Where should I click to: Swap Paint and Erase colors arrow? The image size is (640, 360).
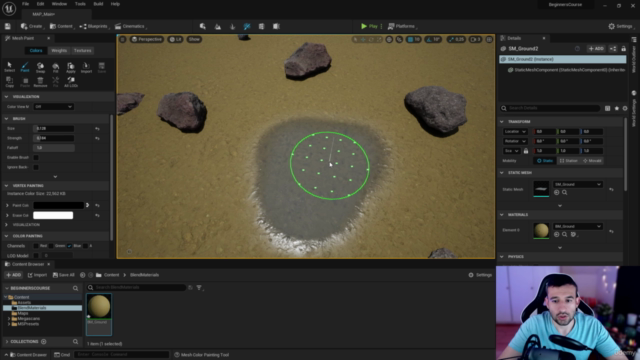[x=87, y=205]
